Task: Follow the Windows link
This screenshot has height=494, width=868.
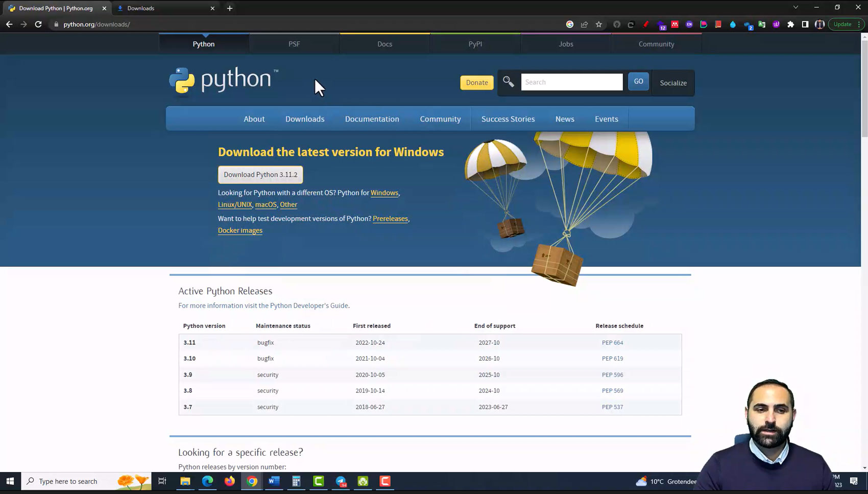Action: pos(384,193)
